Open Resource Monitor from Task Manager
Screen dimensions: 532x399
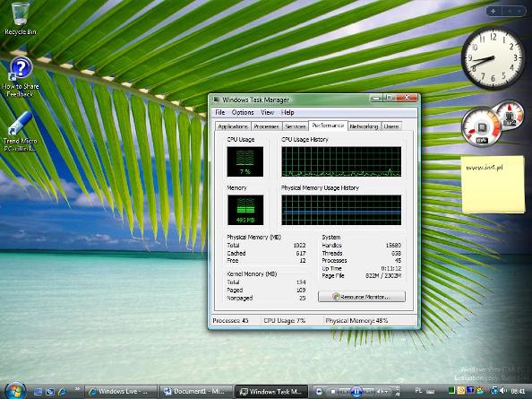click(x=362, y=297)
